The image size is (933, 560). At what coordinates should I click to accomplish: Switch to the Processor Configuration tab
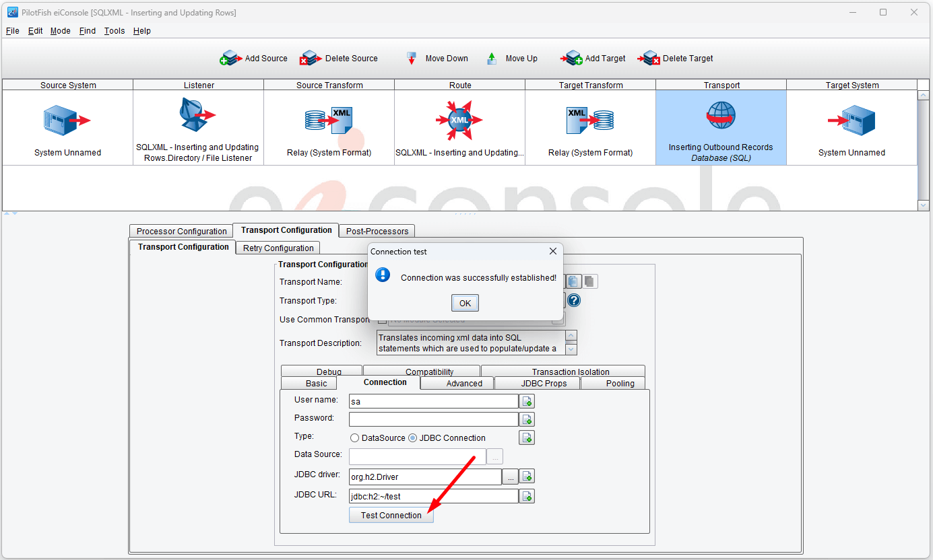pos(181,231)
